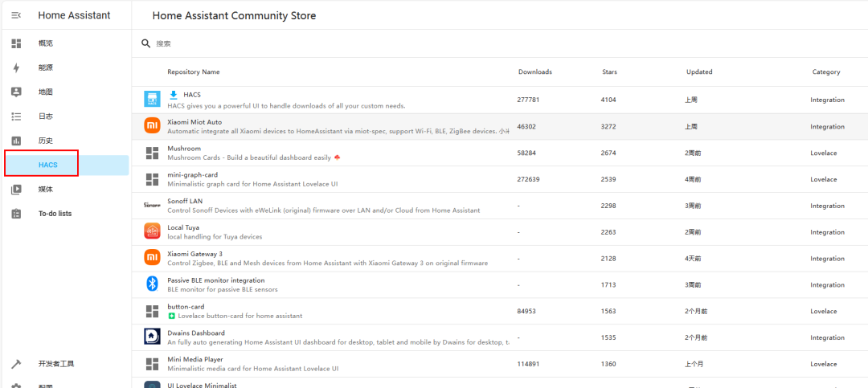Click the stars count 1535

[608, 337]
